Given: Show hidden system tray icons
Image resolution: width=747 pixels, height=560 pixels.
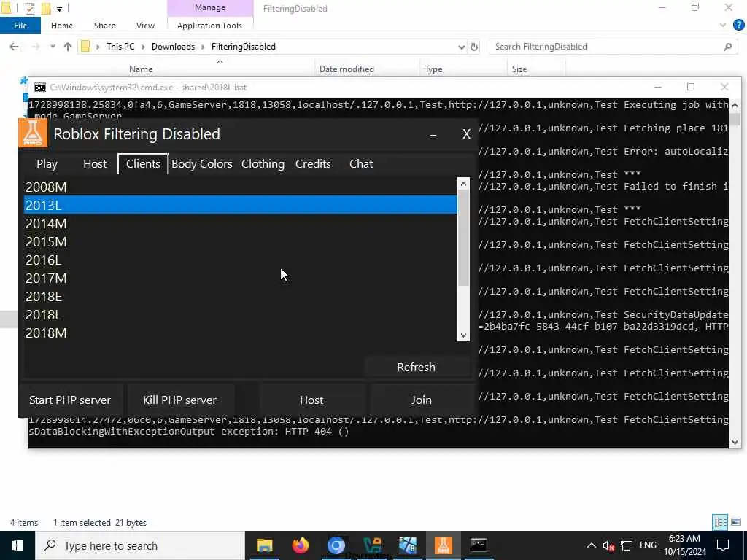Looking at the screenshot, I should click(x=591, y=545).
